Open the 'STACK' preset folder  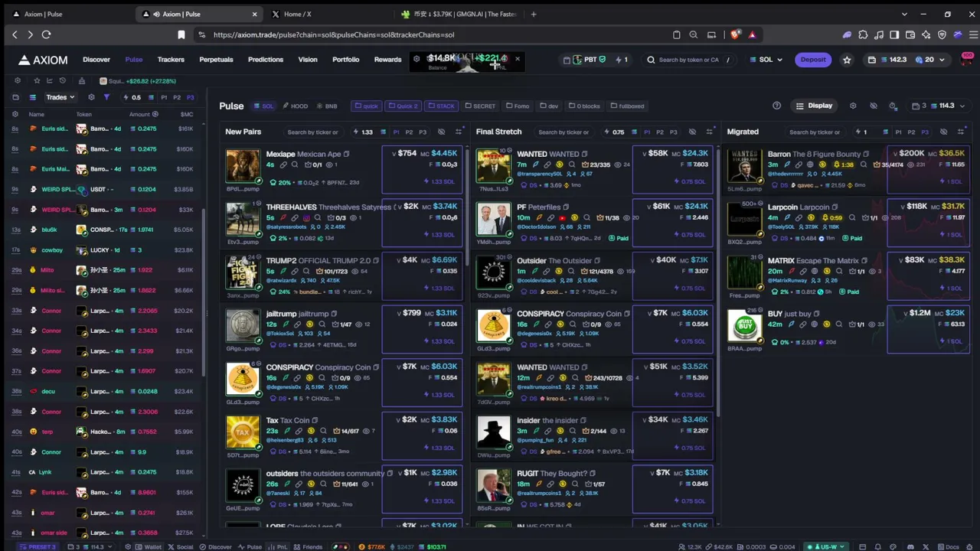pyautogui.click(x=441, y=106)
